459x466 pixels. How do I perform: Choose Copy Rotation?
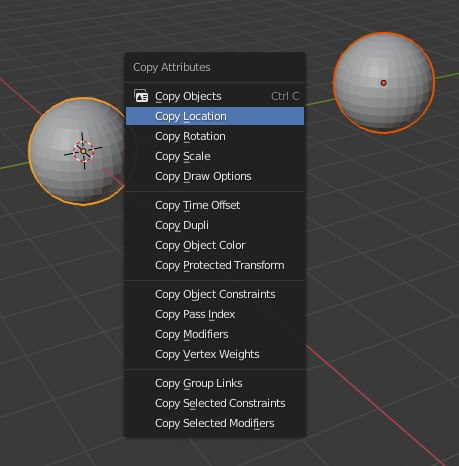coord(215,136)
